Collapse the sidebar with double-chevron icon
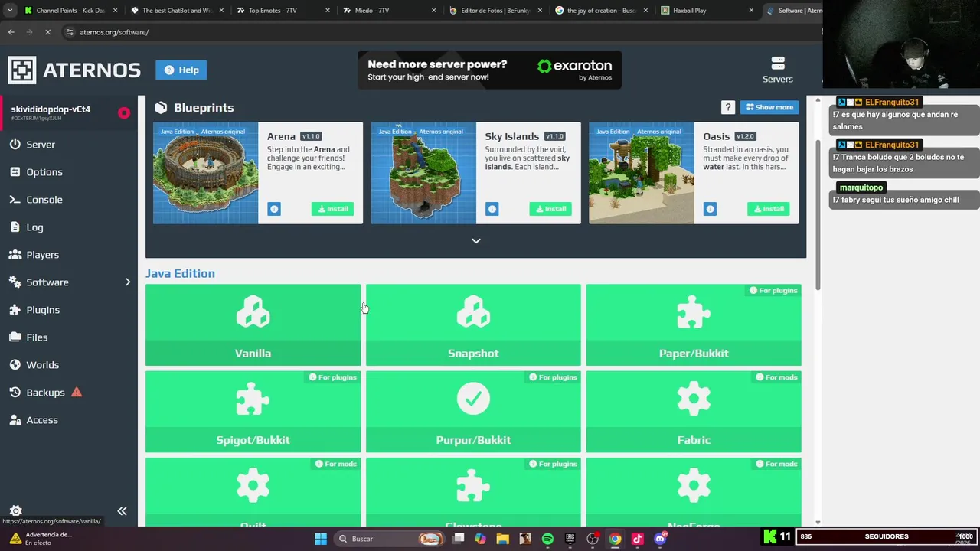 click(x=122, y=511)
